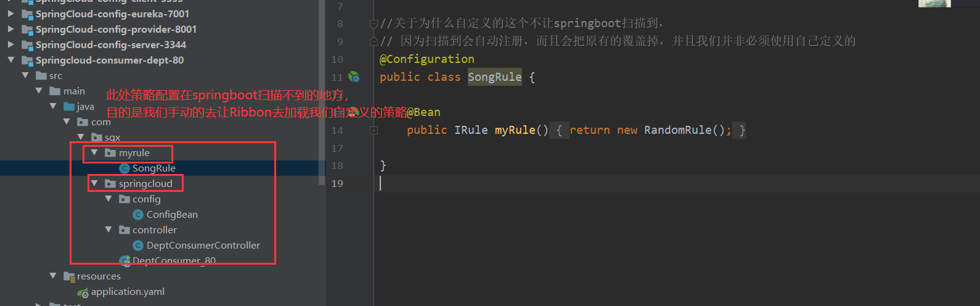This screenshot has height=306, width=980.
Task: Click line number 19 in gutter
Action: click(x=337, y=183)
